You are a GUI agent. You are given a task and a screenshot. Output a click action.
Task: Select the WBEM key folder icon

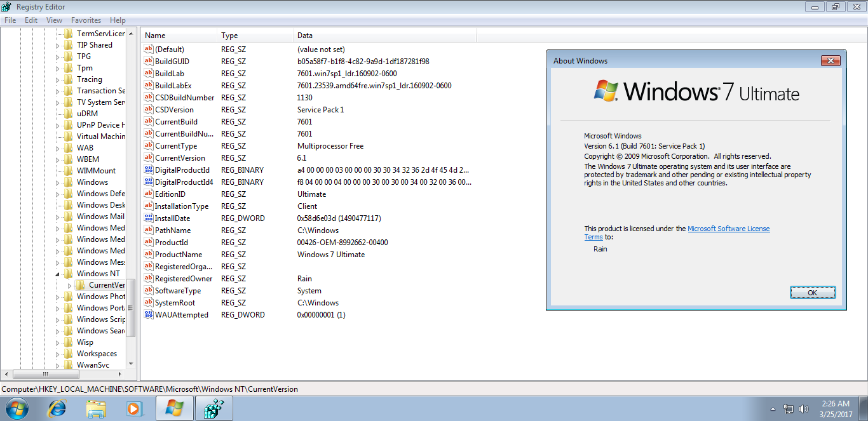(x=69, y=159)
